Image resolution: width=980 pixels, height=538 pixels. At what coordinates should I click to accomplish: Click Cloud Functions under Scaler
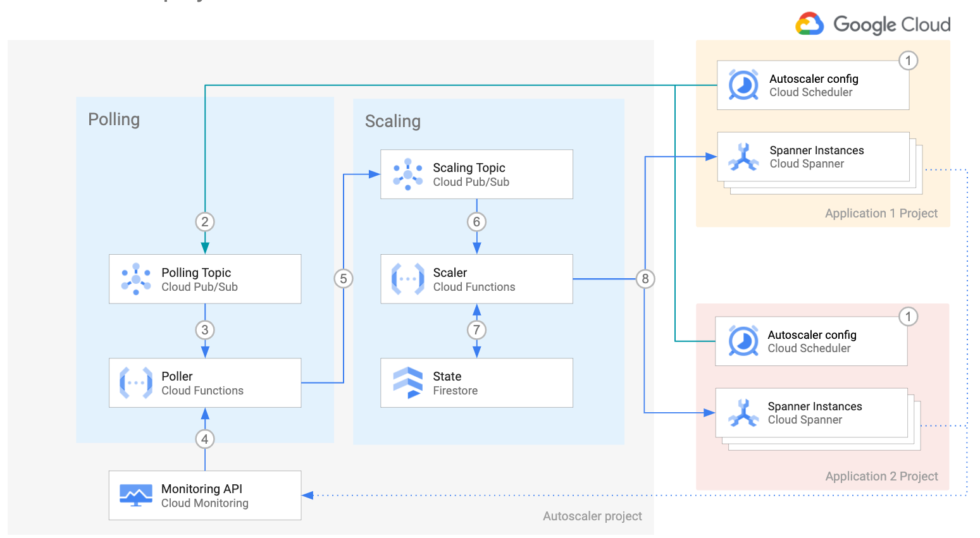pyautogui.click(x=474, y=287)
